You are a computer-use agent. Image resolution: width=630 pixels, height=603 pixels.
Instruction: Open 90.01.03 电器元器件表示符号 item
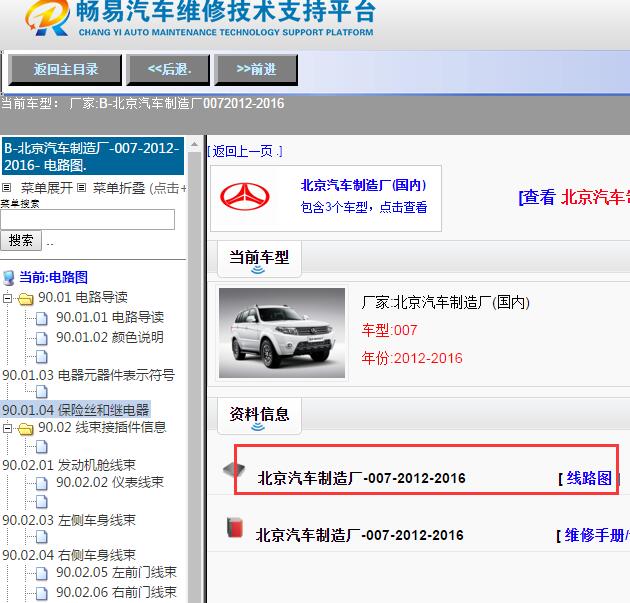(x=88, y=375)
